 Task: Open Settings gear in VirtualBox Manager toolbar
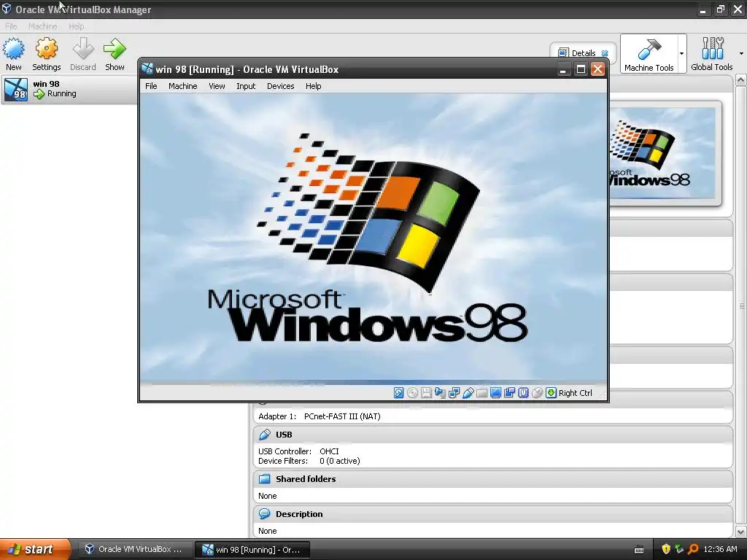click(x=46, y=49)
